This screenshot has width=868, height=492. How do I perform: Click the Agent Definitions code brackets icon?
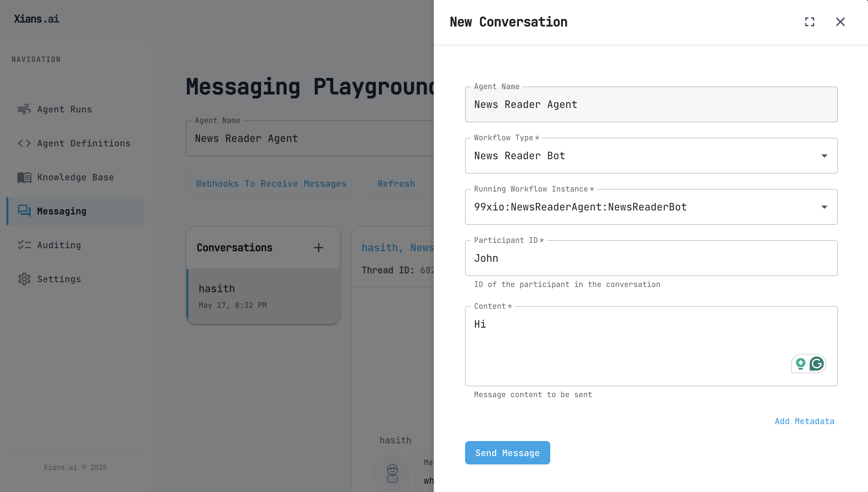tap(24, 143)
